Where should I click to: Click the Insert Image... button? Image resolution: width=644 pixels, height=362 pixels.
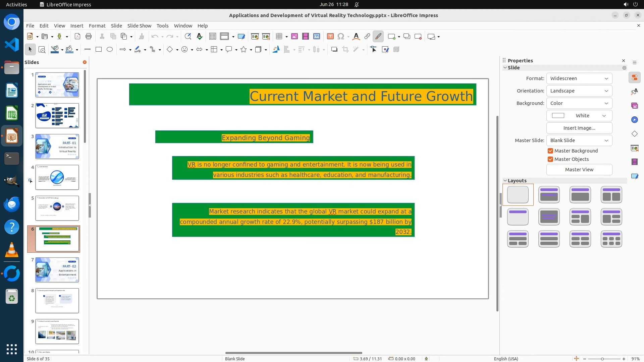579,128
